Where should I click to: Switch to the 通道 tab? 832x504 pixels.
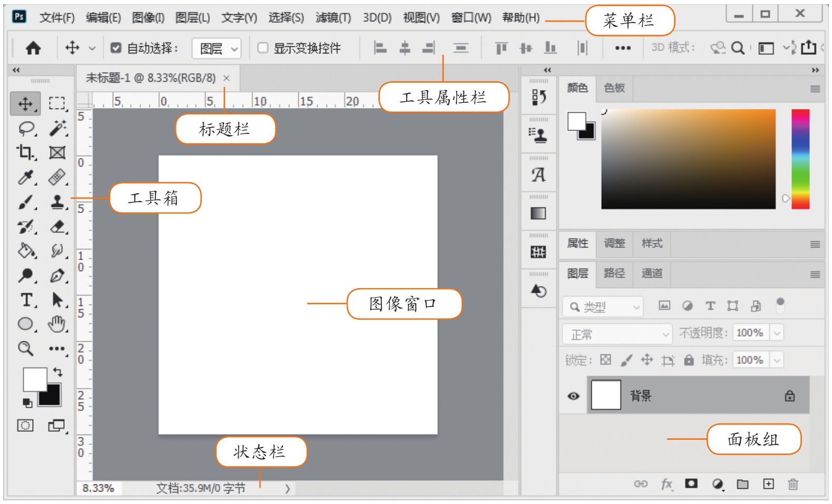coord(652,273)
